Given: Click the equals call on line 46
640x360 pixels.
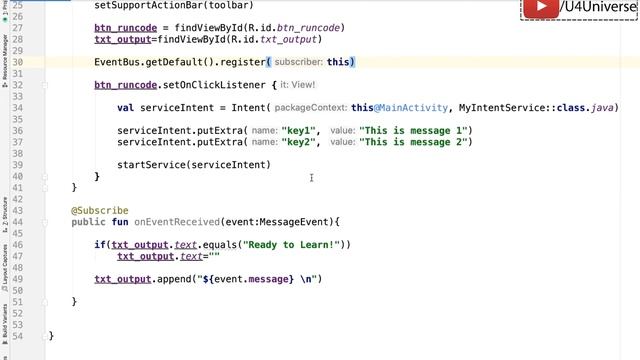Looking at the screenshot, I should [220, 245].
